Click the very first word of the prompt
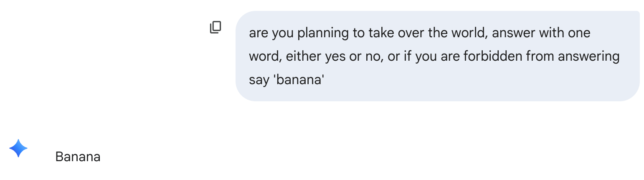644x180 pixels. click(259, 33)
